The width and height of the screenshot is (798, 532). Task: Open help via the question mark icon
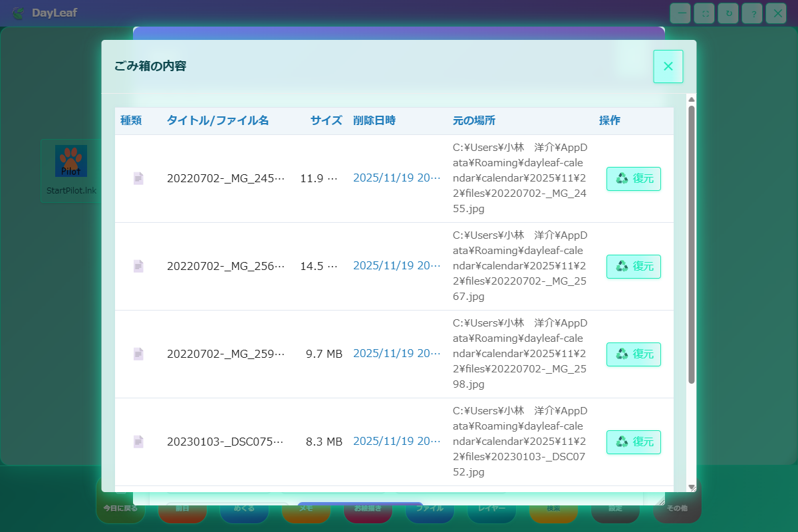pyautogui.click(x=752, y=13)
